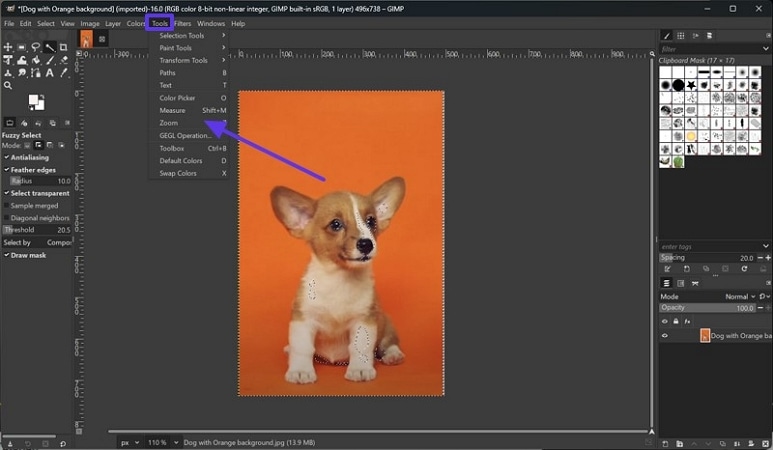Click the foreground and background color swatches
773x450 pixels.
36,102
